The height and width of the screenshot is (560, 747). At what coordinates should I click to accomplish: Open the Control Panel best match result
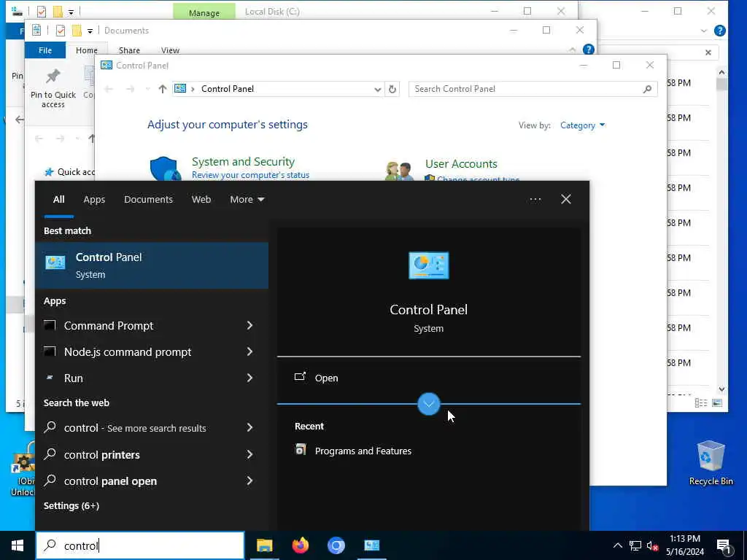coord(152,265)
